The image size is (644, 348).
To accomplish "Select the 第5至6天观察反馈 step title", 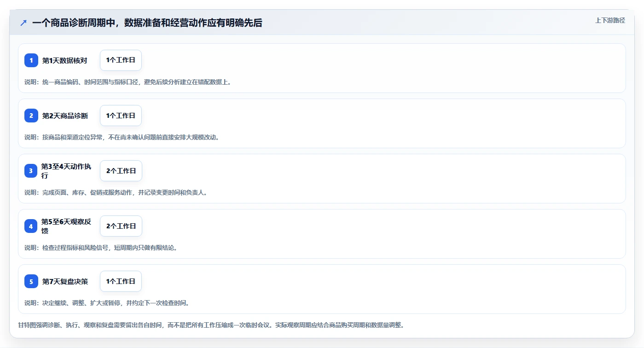I will click(66, 226).
